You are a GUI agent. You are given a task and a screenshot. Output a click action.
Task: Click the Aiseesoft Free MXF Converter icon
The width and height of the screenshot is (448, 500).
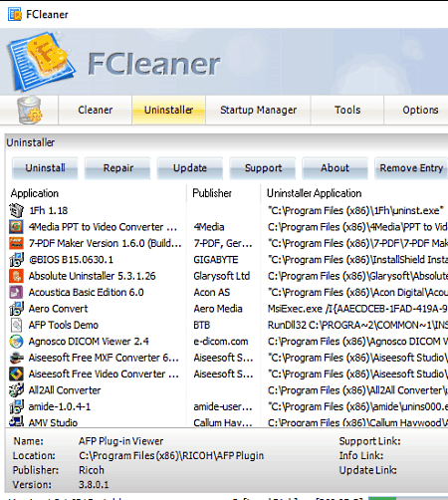click(16, 358)
